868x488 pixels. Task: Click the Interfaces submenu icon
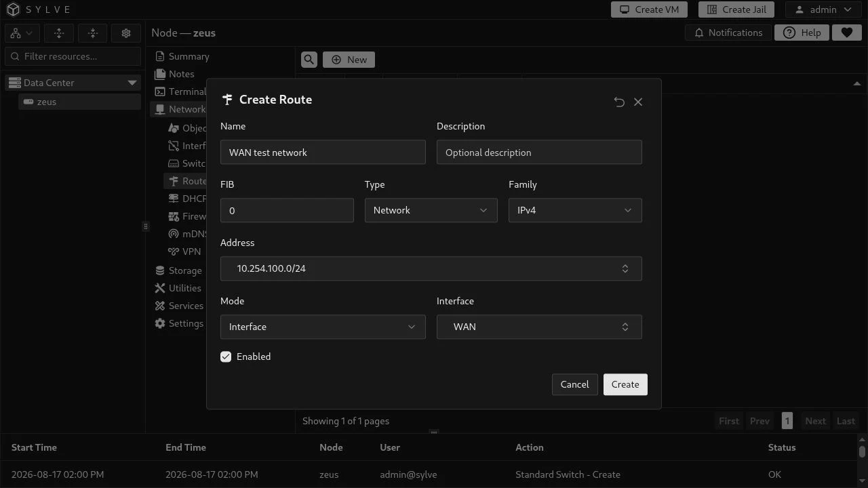[x=174, y=146]
